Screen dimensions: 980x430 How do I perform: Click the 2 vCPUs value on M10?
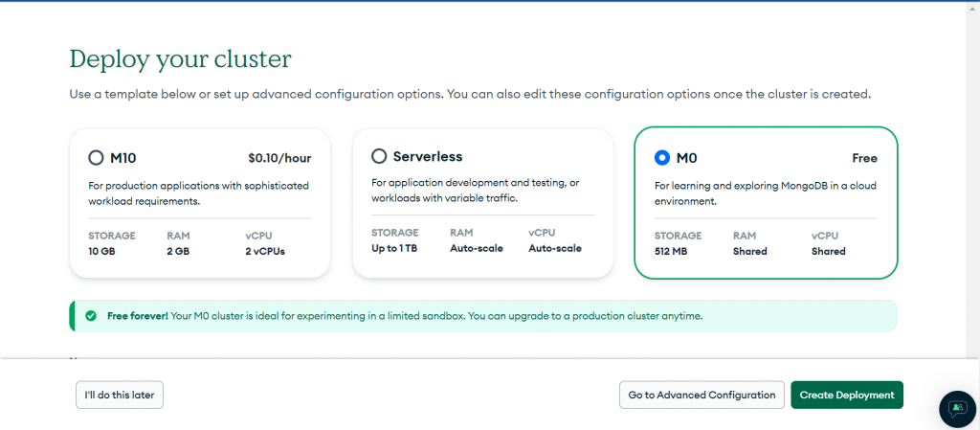[x=265, y=251]
